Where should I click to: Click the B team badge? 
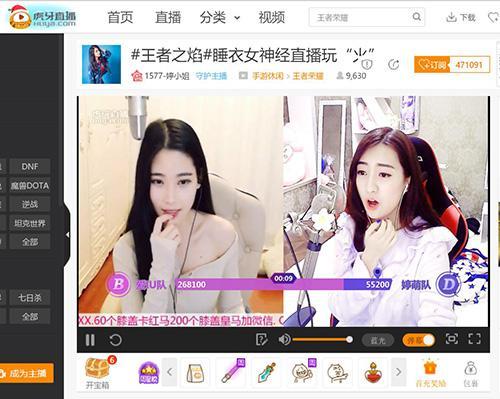click(x=118, y=284)
